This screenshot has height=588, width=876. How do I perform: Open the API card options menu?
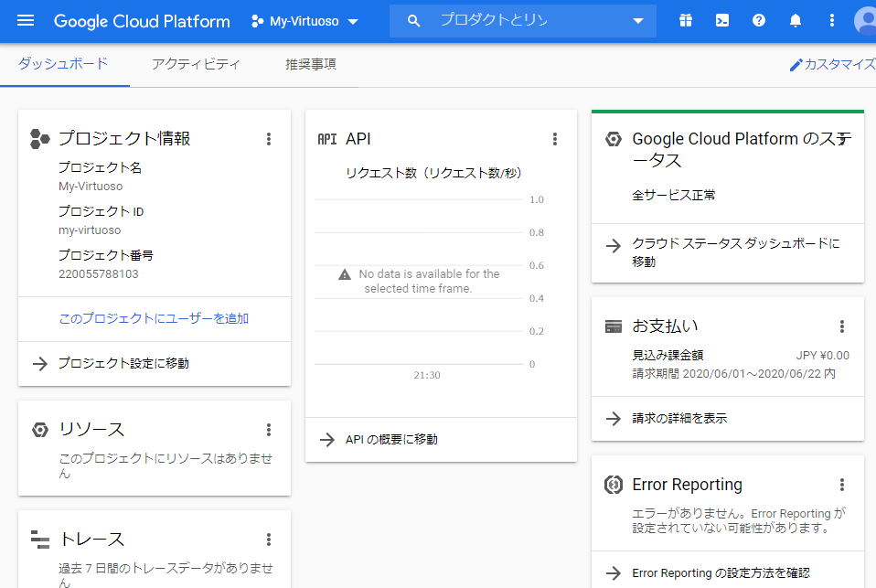click(555, 139)
